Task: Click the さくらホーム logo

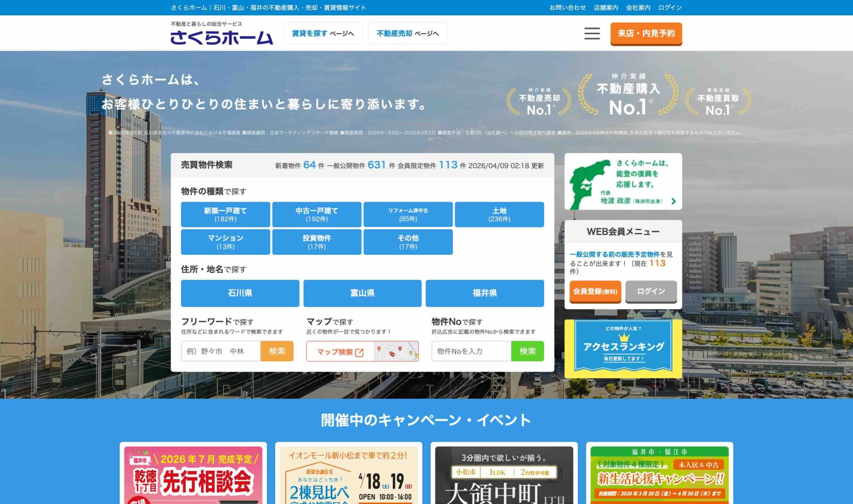Action: coord(221,37)
